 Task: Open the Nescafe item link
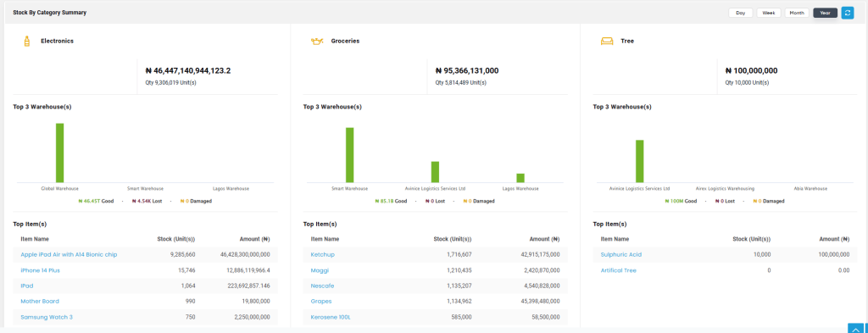click(x=322, y=286)
